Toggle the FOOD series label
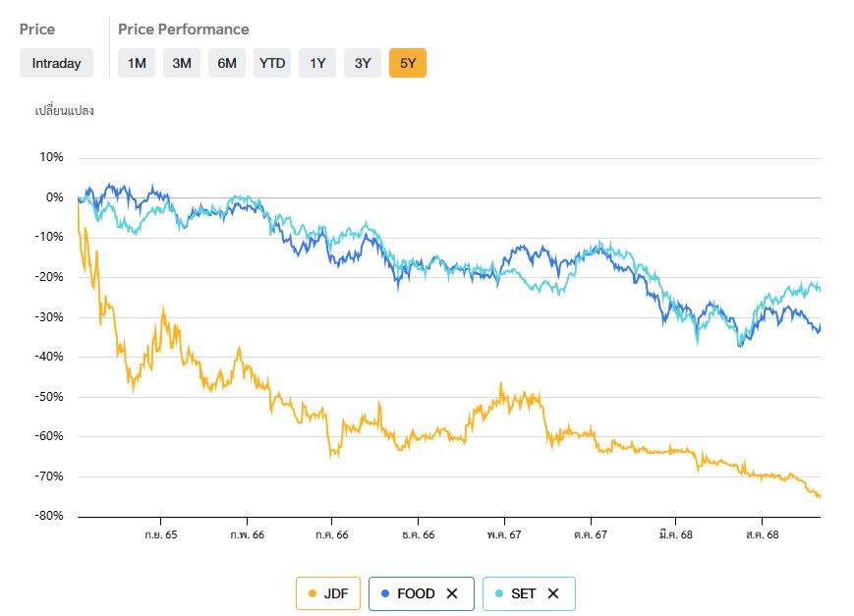 [x=416, y=593]
